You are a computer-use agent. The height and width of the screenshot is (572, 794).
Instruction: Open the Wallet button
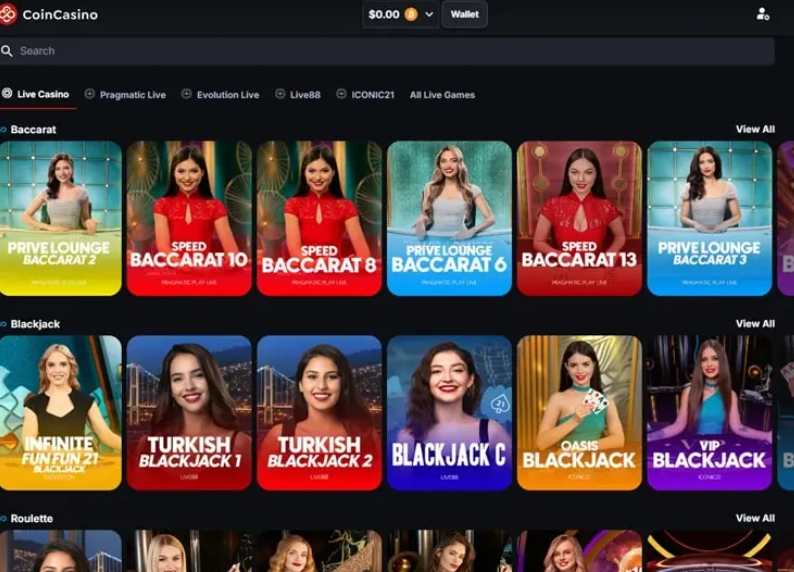pyautogui.click(x=464, y=14)
